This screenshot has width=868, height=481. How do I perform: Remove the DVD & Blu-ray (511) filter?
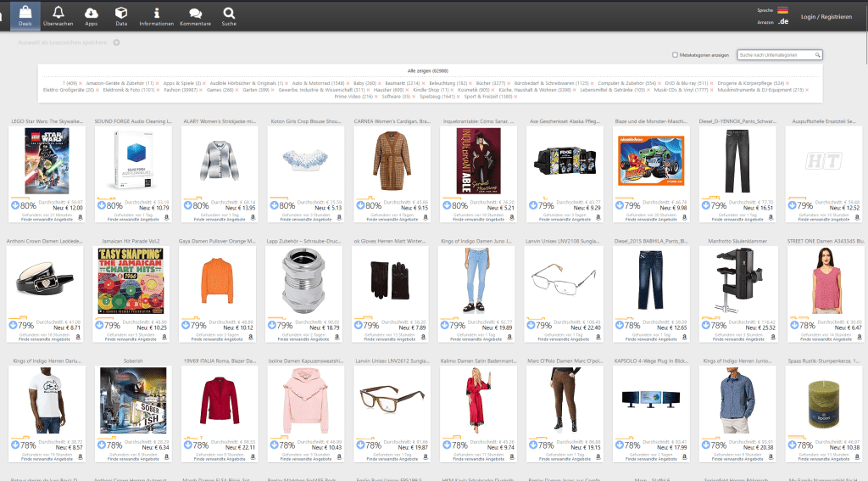pos(712,84)
